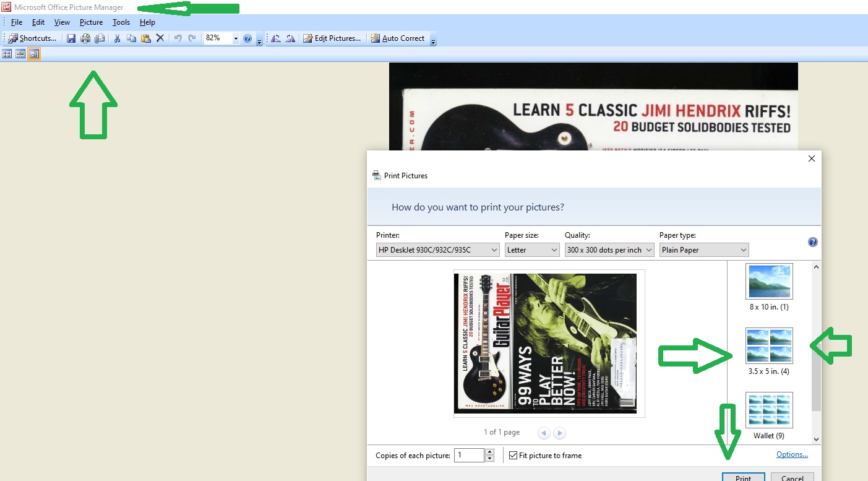868x481 pixels.
Task: Toggle Fit picture to frame checkbox
Action: coord(513,456)
